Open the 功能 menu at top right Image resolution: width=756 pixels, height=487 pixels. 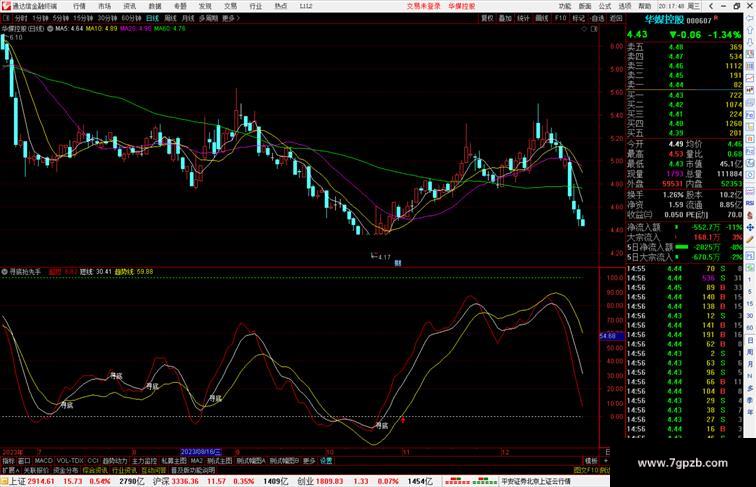565,6
